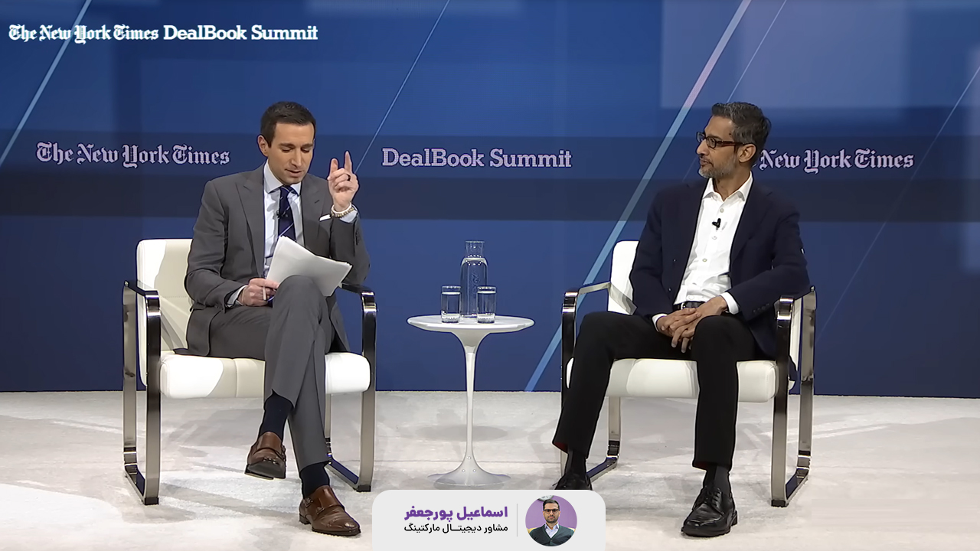Click the interviewer's beaded bracelet

pyautogui.click(x=344, y=211)
